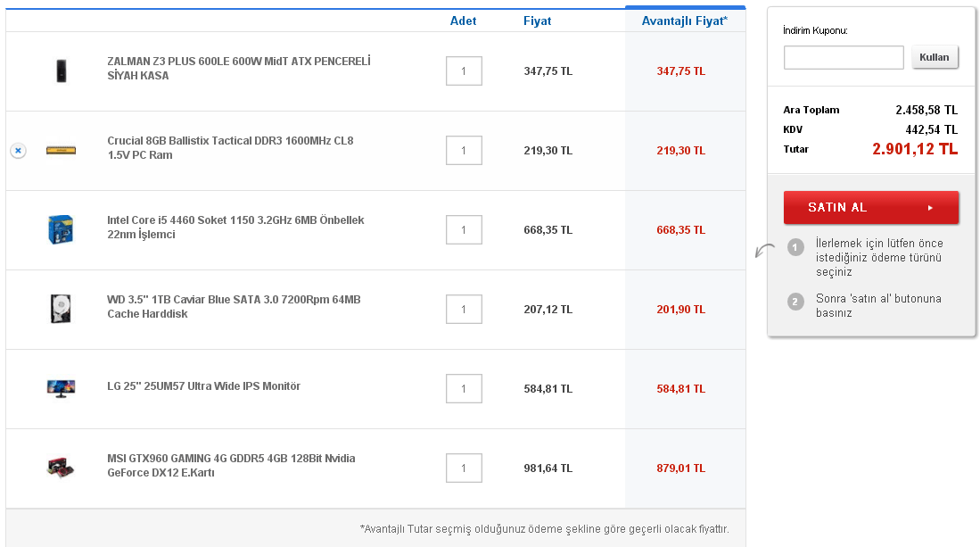The image size is (980, 547).
Task: Click the quantity field for LG monitor
Action: [x=464, y=389]
